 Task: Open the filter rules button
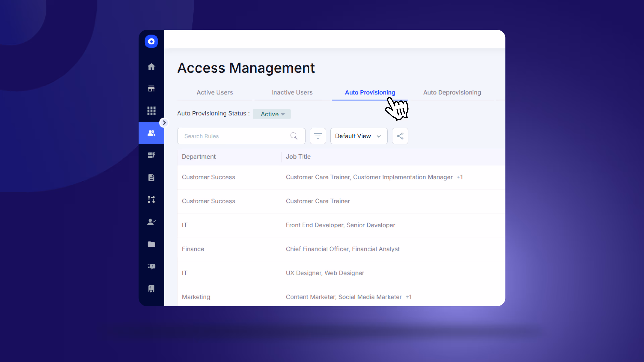[x=318, y=136]
